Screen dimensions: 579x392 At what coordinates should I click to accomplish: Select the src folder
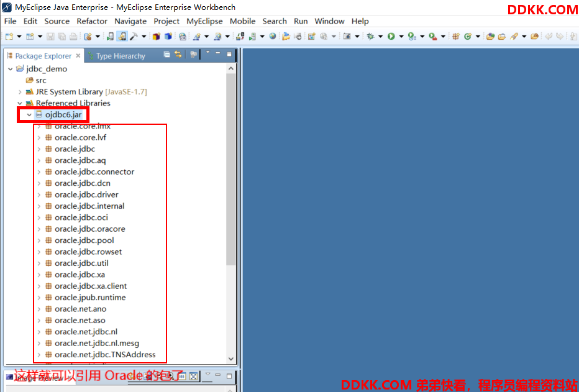tap(36, 81)
